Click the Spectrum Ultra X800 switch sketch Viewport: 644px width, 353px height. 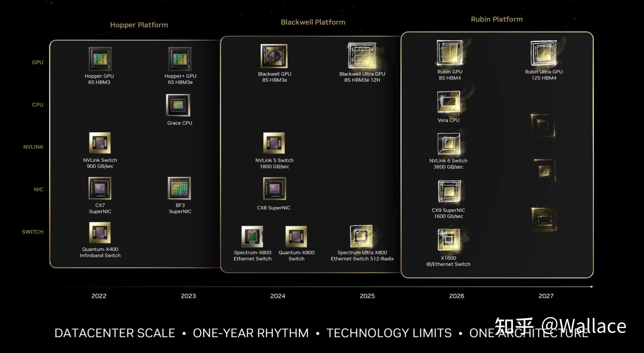(361, 236)
